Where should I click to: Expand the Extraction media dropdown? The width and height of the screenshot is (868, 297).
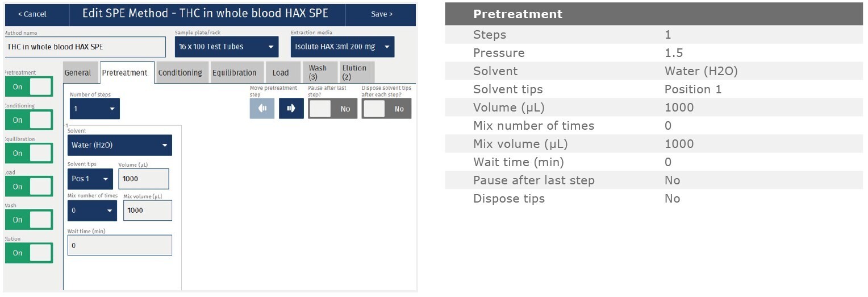click(x=342, y=47)
